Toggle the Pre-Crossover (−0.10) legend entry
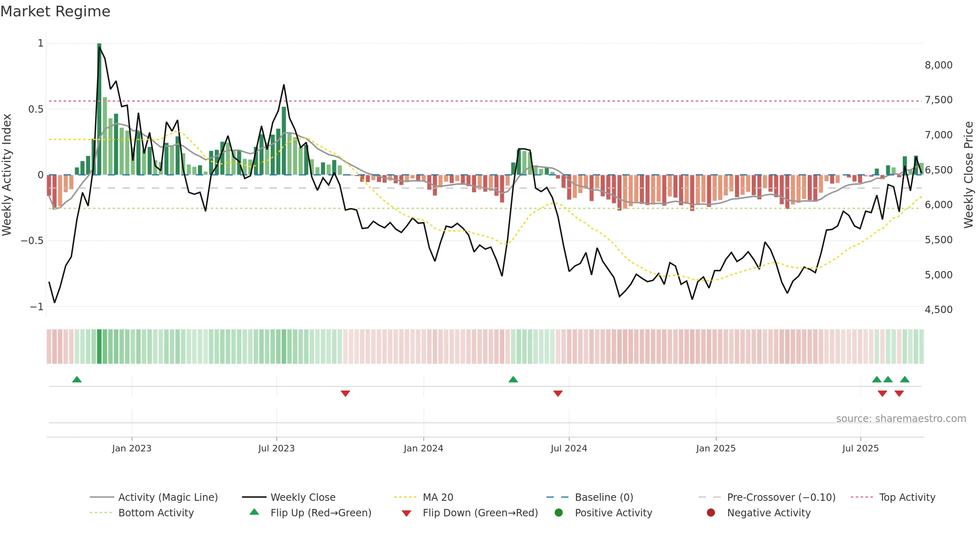Viewport: 980px width, 551px height. (767, 497)
